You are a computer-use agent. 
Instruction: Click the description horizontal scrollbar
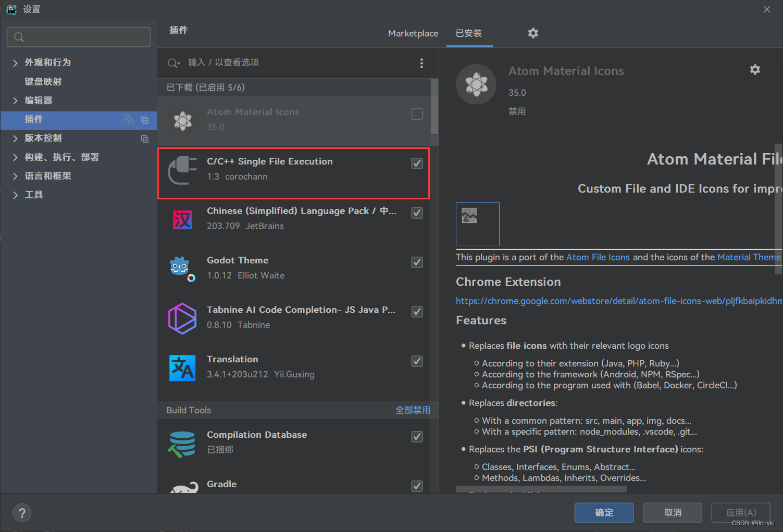click(541, 489)
